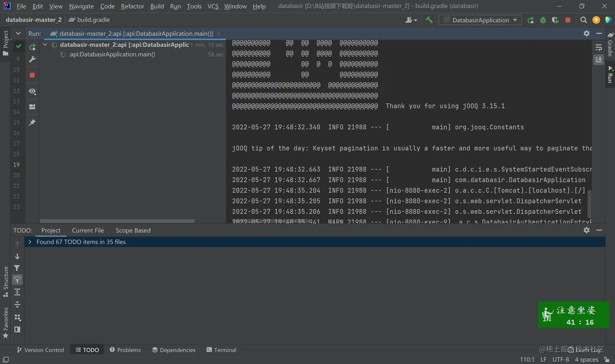Click the hammer Build Project icon
This screenshot has height=364, width=615.
click(x=429, y=20)
